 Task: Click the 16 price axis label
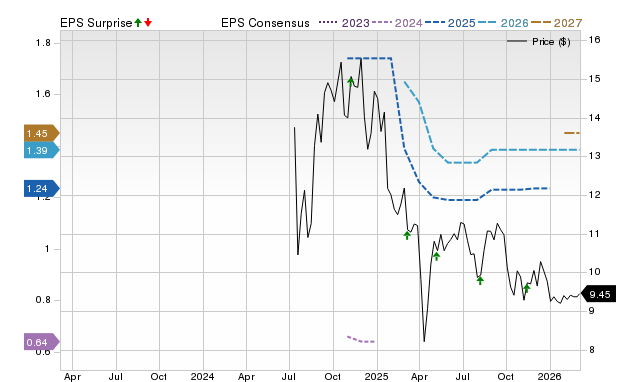click(x=594, y=40)
